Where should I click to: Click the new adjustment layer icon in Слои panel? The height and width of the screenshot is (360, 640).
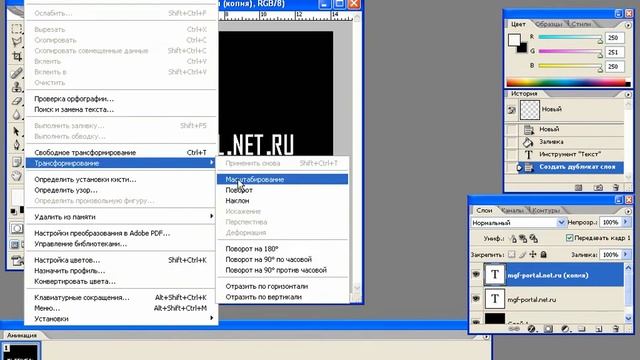point(565,329)
